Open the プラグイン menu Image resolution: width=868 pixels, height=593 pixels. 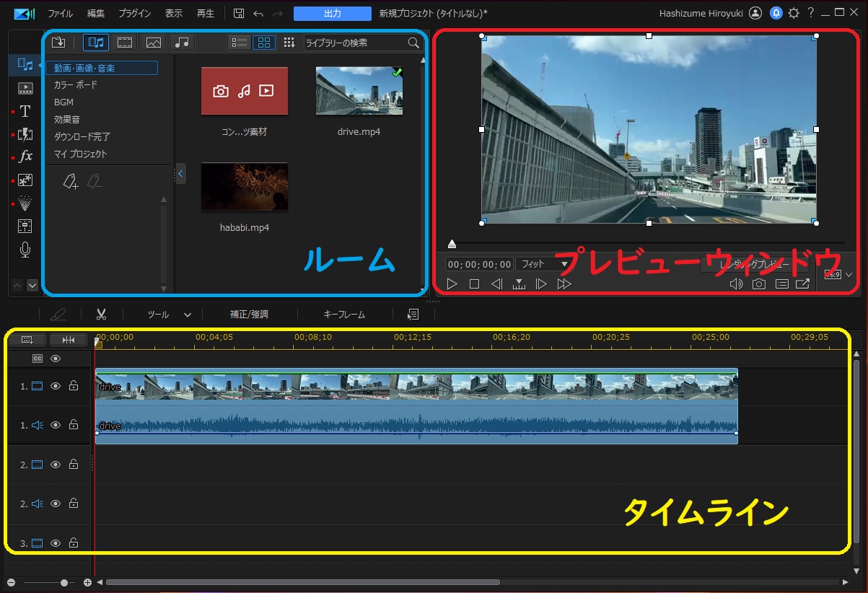tap(135, 14)
